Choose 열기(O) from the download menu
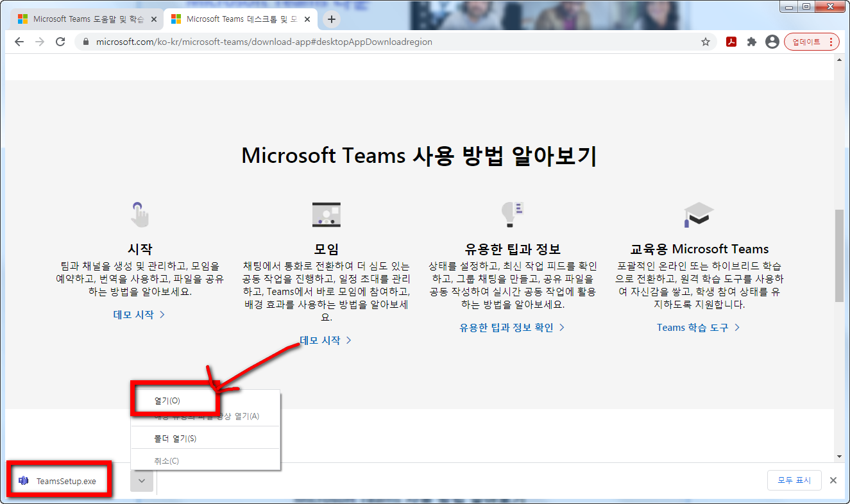This screenshot has width=850, height=504. tap(205, 400)
